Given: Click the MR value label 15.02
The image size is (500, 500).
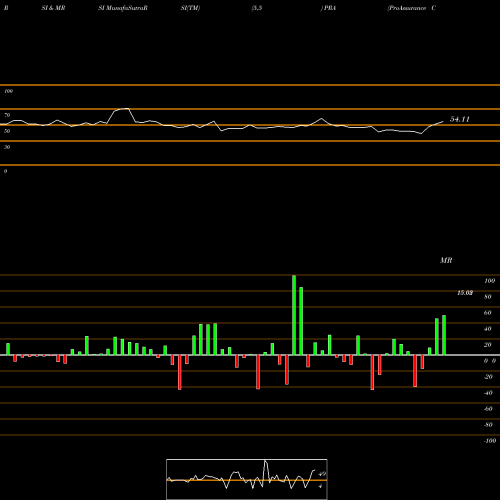Looking at the screenshot, I should [465, 293].
